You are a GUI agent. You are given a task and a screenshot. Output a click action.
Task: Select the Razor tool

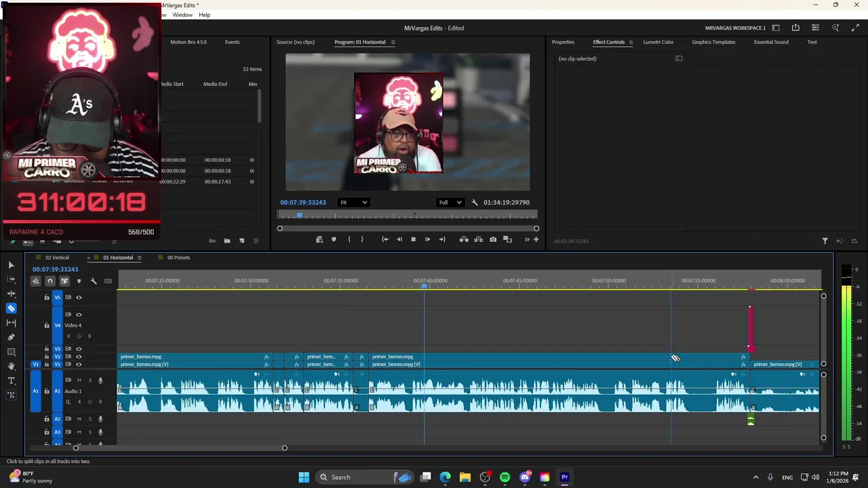coord(11,308)
